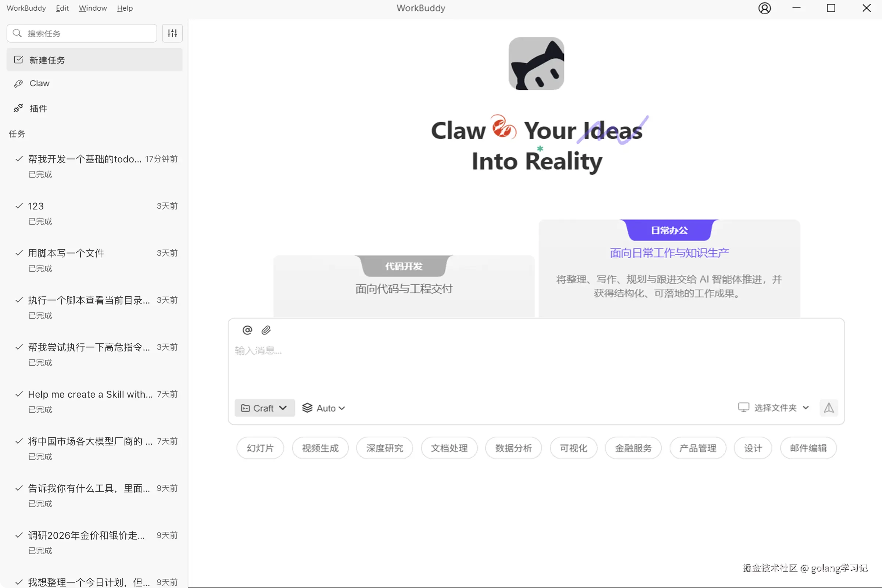The width and height of the screenshot is (882, 588).
Task: Open the Auto model selector dropdown
Action: point(323,408)
